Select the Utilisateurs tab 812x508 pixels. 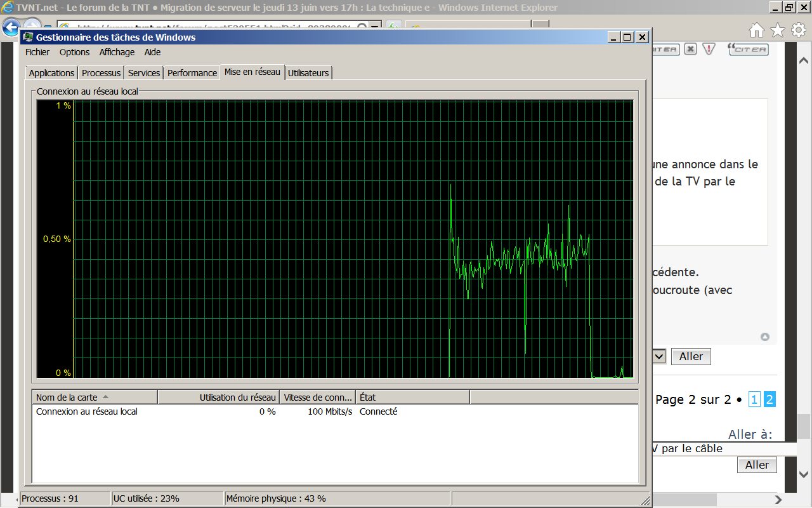click(308, 73)
